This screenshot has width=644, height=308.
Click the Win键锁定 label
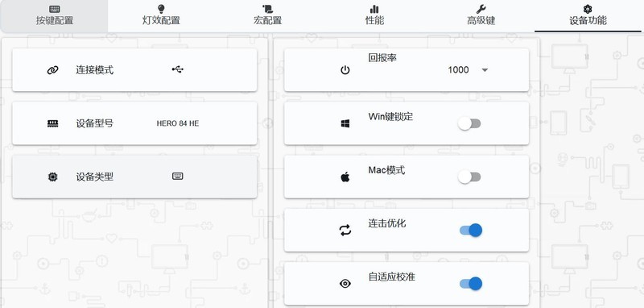point(390,116)
